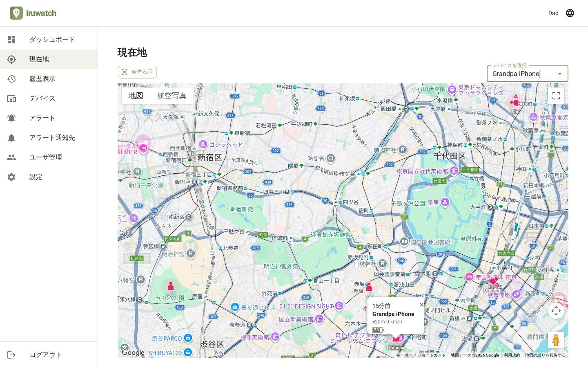Click the Grandma device marker
This screenshot has height=368, width=588.
(x=493, y=281)
